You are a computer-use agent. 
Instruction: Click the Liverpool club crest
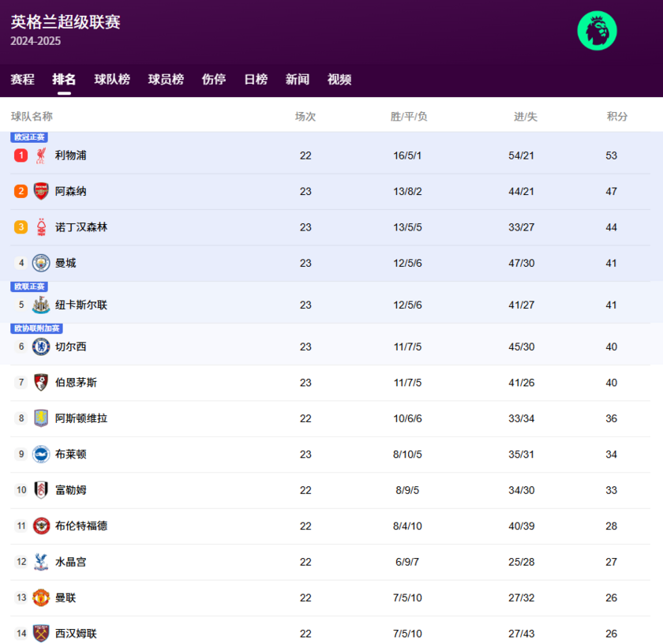coord(40,155)
